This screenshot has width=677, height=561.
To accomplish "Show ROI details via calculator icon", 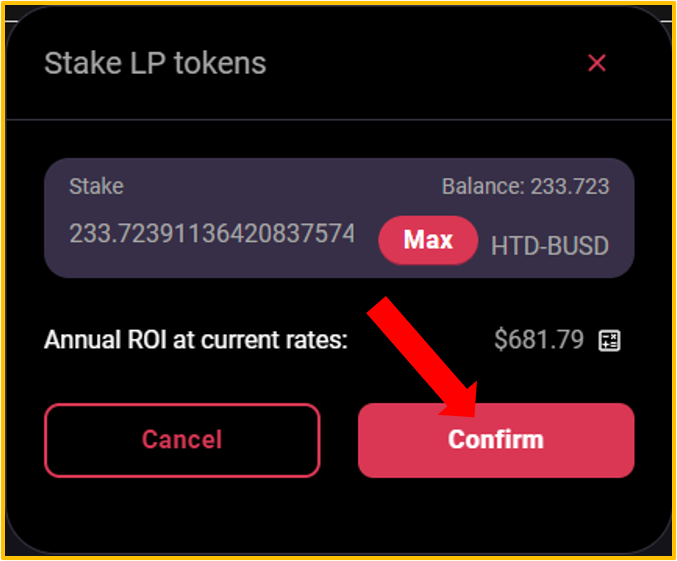I will point(609,340).
